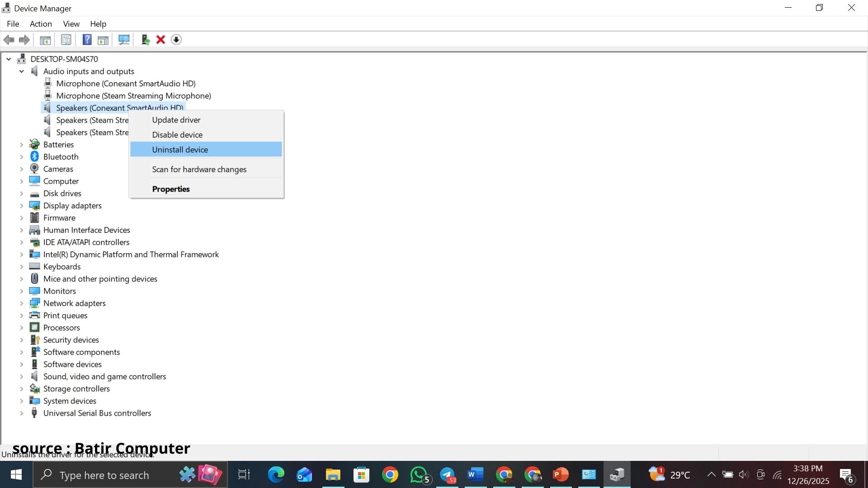Choose Uninstall device in the context menu
868x488 pixels.
[x=206, y=150]
